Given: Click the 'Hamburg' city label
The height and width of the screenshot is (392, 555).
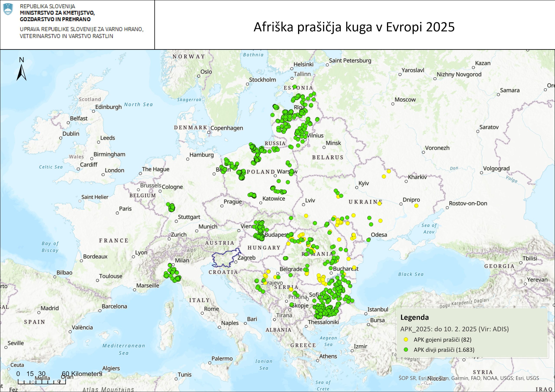Looking at the screenshot, I should (202, 155).
